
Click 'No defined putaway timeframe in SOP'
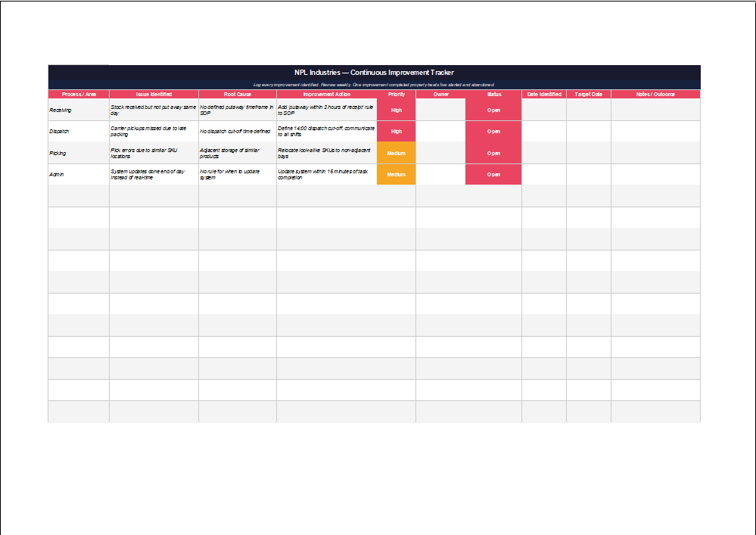(x=237, y=110)
